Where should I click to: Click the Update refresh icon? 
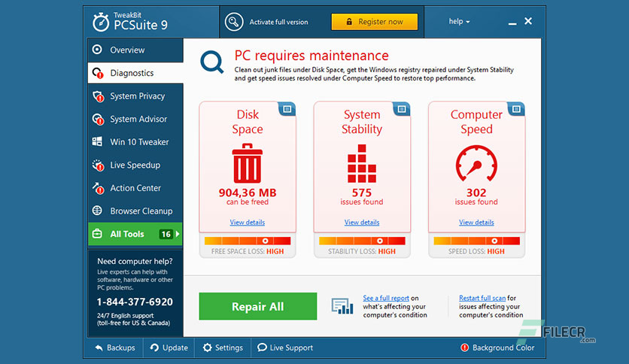click(154, 347)
